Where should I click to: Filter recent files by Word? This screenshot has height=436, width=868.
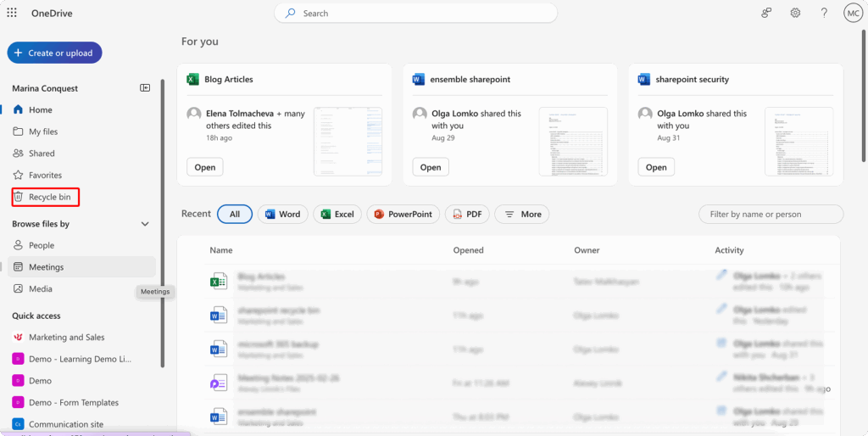(283, 214)
